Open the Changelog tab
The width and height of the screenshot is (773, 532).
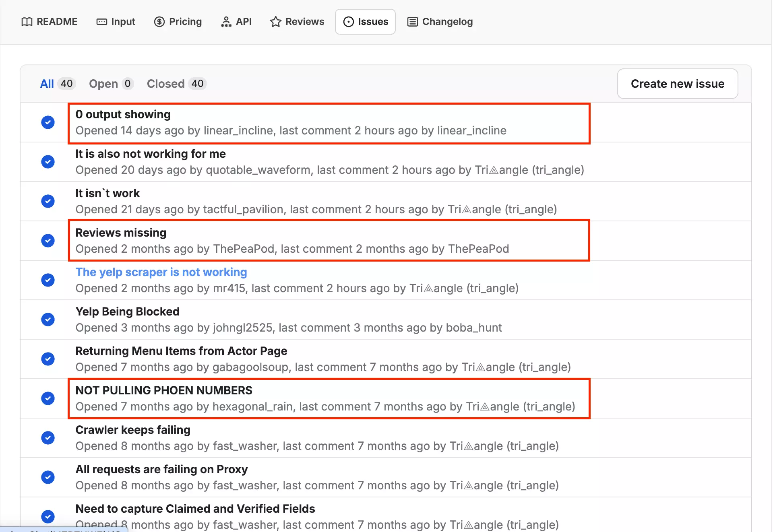click(440, 22)
